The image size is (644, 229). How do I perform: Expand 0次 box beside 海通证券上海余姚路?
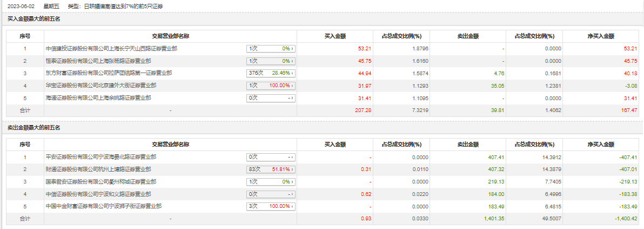271,98
